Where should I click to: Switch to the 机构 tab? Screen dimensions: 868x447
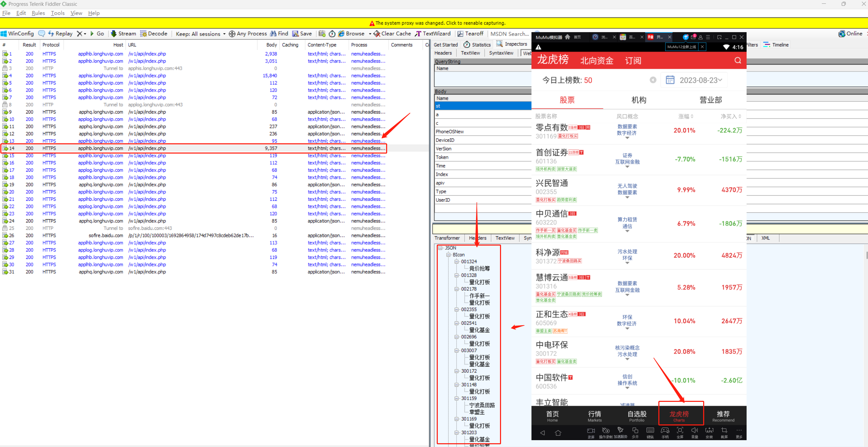(639, 100)
